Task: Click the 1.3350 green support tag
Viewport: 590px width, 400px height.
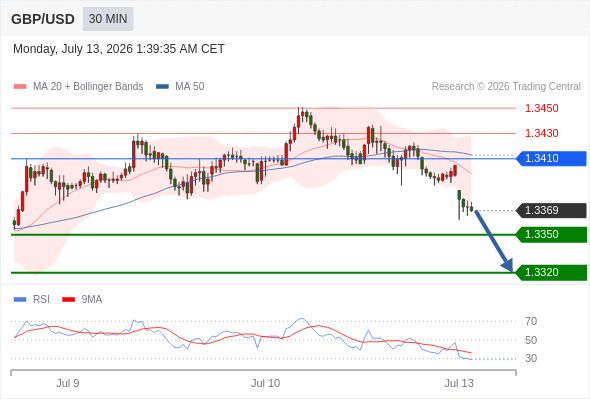Action: tap(551, 234)
